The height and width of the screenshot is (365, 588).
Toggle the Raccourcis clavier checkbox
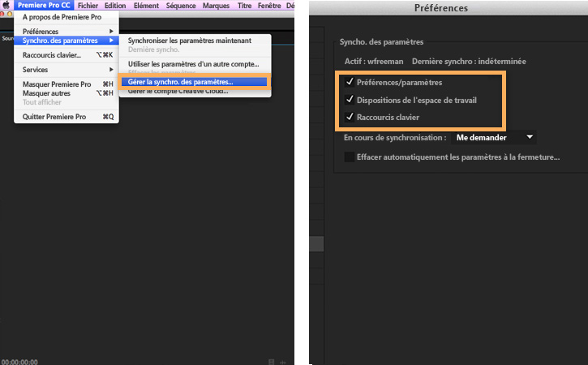click(x=350, y=117)
